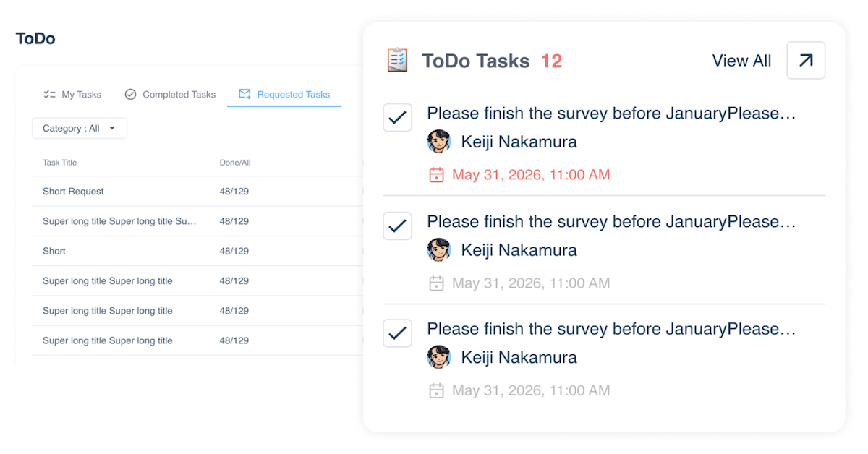Toggle the second task's checkbox
The height and width of the screenshot is (454, 868).
[x=397, y=226]
